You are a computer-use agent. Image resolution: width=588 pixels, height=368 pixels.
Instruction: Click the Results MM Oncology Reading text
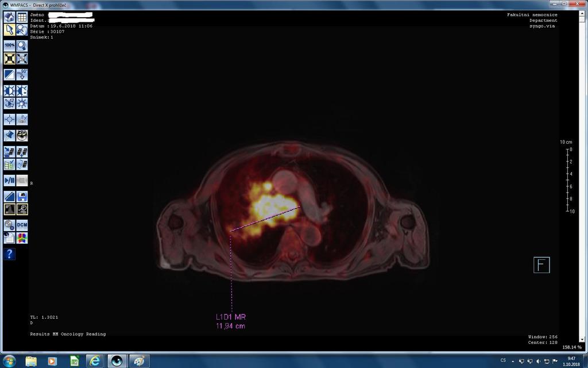tap(68, 334)
